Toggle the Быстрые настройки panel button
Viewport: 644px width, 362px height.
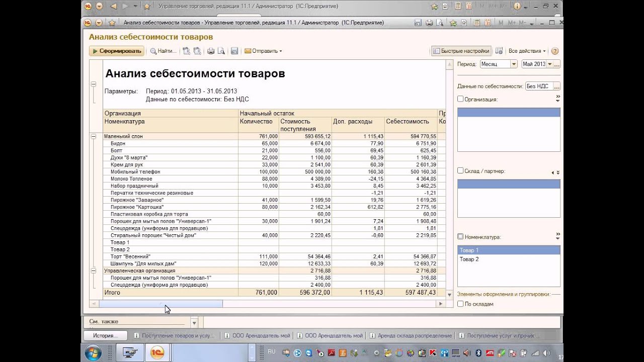tap(461, 51)
